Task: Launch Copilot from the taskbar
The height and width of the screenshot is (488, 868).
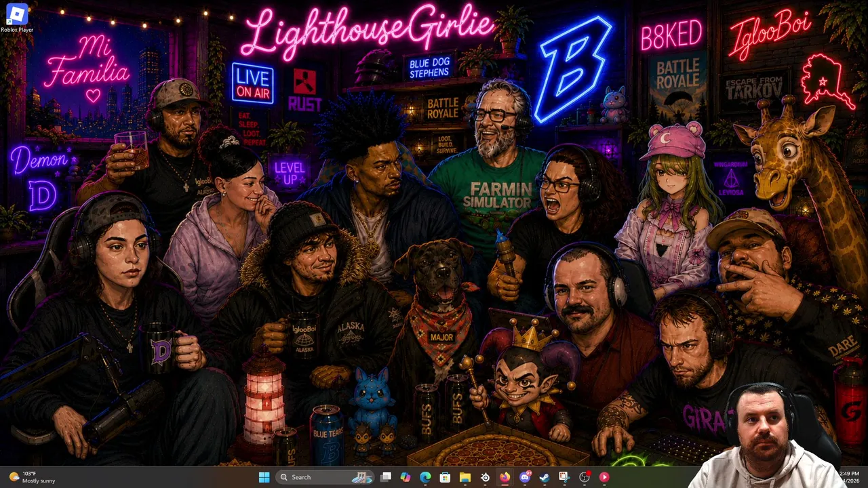Action: (x=406, y=477)
